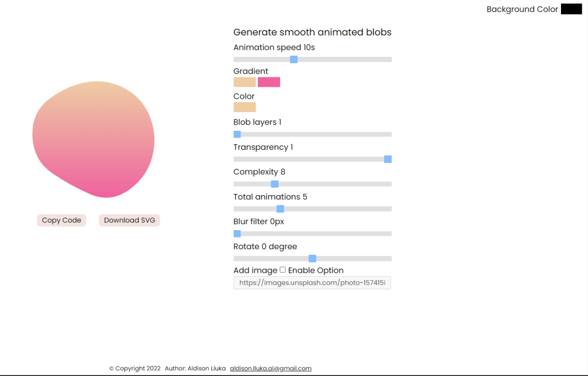Image resolution: width=588 pixels, height=376 pixels.
Task: Click the Animation speed slider handle
Action: 293,59
